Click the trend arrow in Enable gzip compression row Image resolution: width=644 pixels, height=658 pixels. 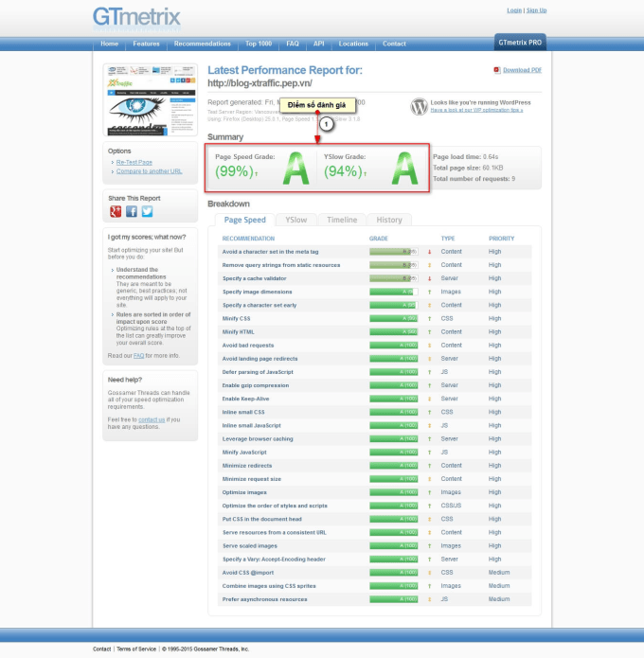(x=429, y=385)
